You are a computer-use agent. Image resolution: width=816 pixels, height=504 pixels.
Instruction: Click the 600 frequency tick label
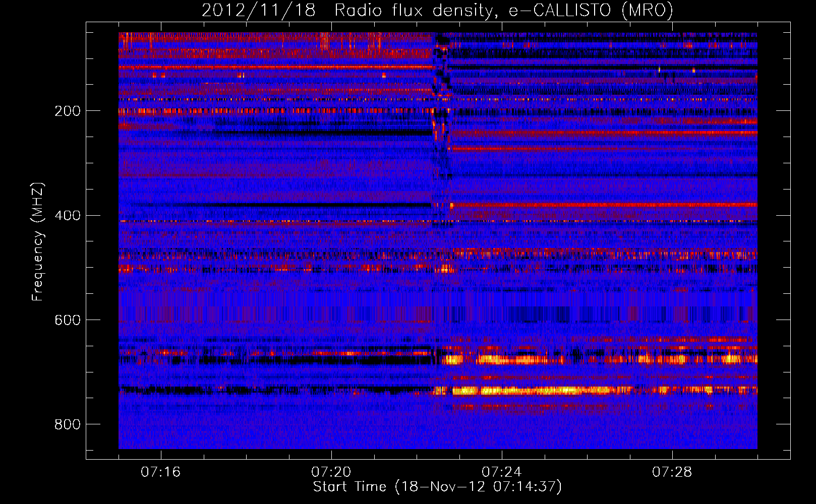[68, 321]
